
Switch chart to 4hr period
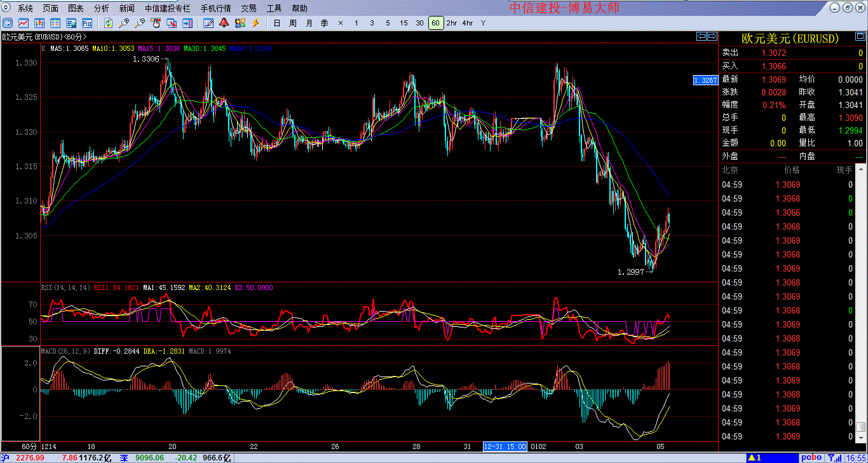coord(468,23)
